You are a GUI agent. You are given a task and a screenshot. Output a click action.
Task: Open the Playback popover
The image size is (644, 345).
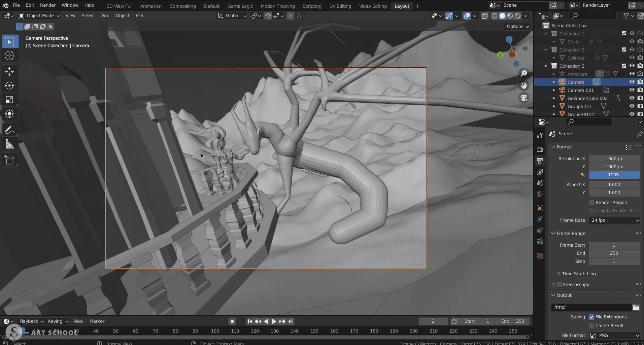pos(31,321)
